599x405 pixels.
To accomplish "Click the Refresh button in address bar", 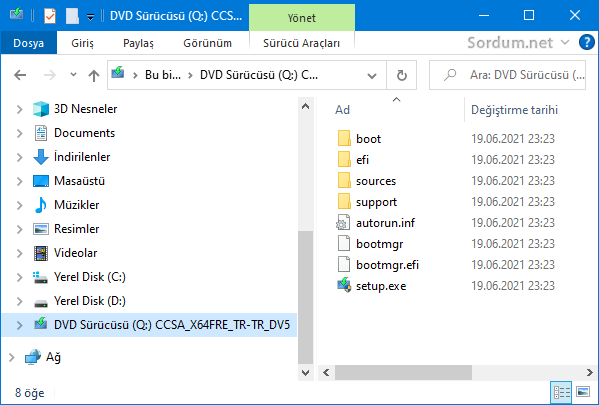I will (x=401, y=75).
